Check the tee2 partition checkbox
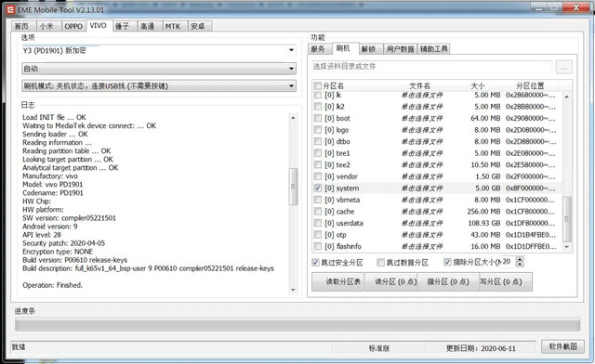 tap(318, 165)
